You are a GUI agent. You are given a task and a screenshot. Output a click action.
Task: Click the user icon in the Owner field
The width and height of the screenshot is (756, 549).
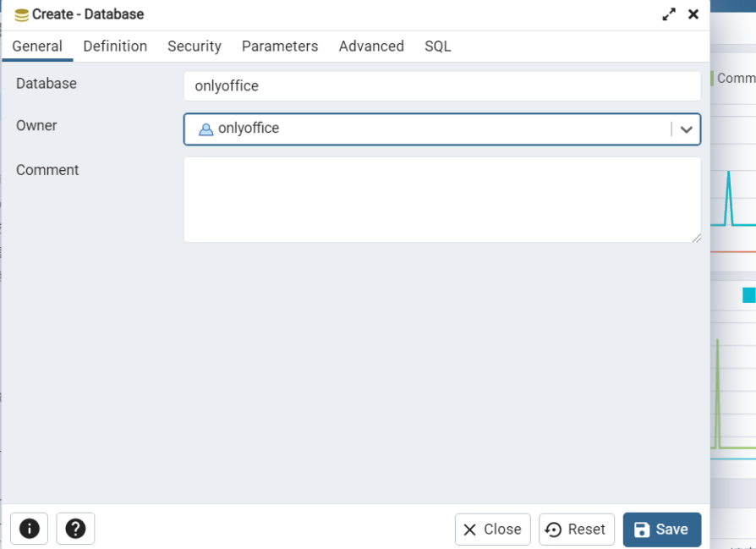pyautogui.click(x=205, y=129)
